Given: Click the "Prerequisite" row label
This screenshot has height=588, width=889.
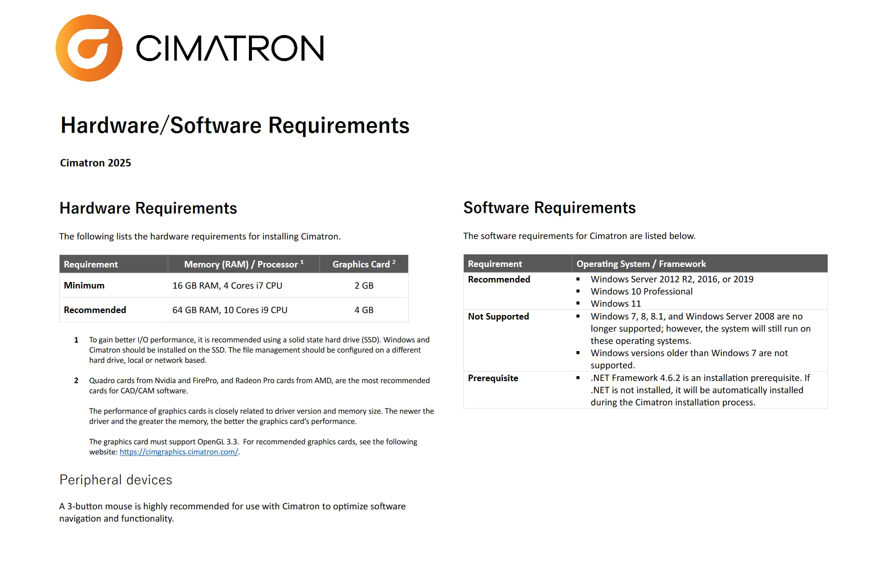Looking at the screenshot, I should pos(493,378).
